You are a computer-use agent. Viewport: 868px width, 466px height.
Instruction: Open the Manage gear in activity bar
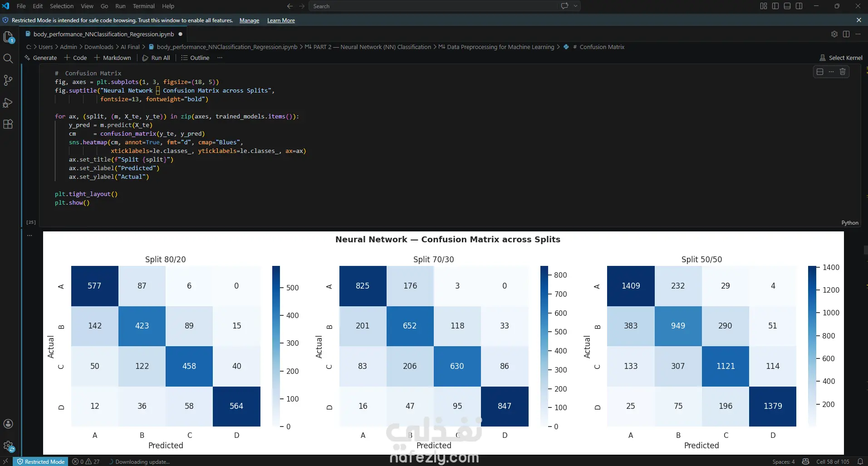tap(8, 446)
